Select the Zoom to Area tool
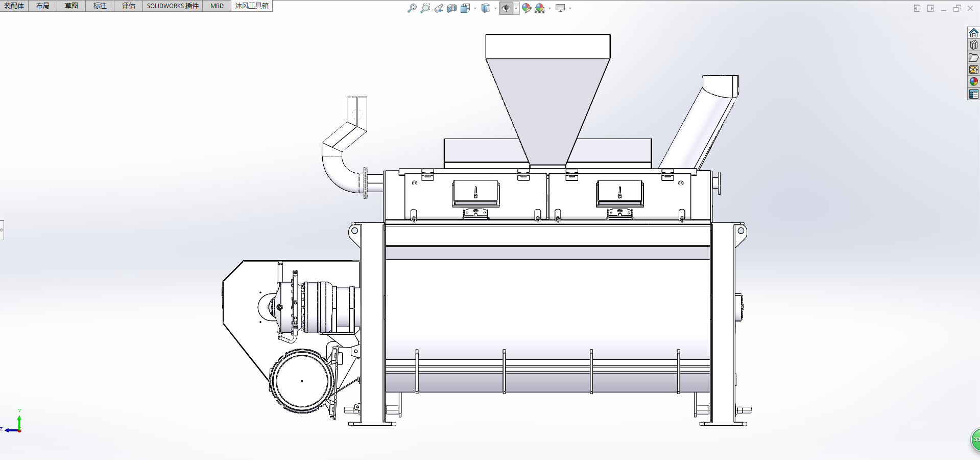 (x=425, y=8)
